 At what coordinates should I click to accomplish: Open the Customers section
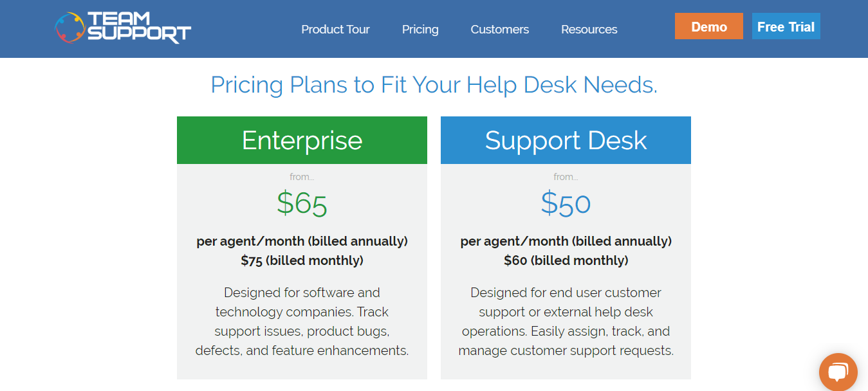point(499,29)
